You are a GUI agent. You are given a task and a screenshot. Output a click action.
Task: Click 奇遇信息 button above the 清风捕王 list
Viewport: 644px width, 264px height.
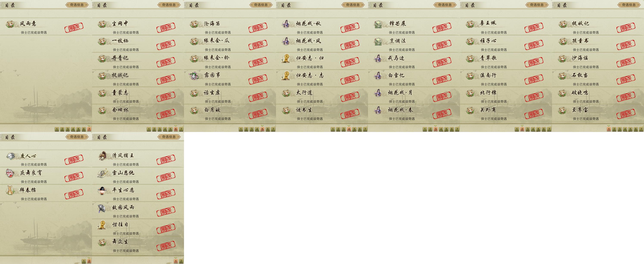(169, 137)
